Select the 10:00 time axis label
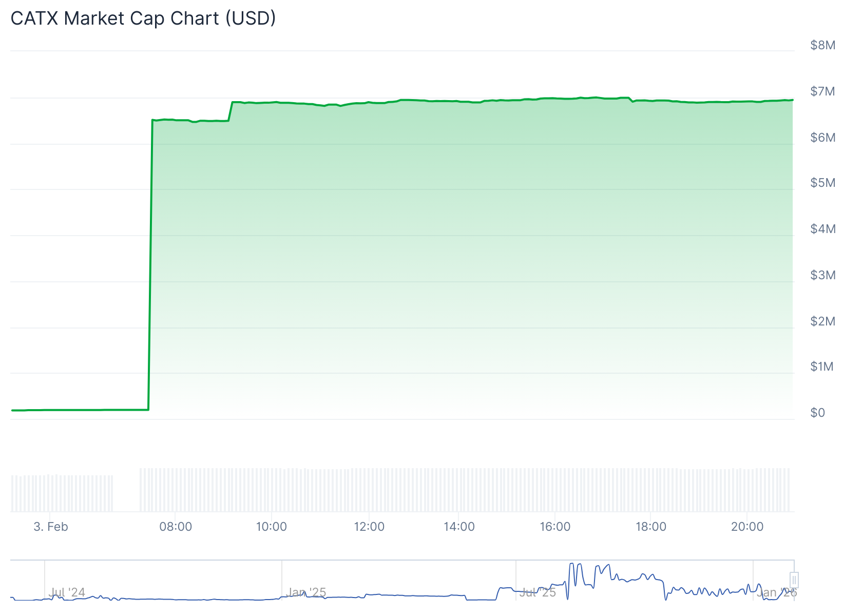 pos(271,527)
